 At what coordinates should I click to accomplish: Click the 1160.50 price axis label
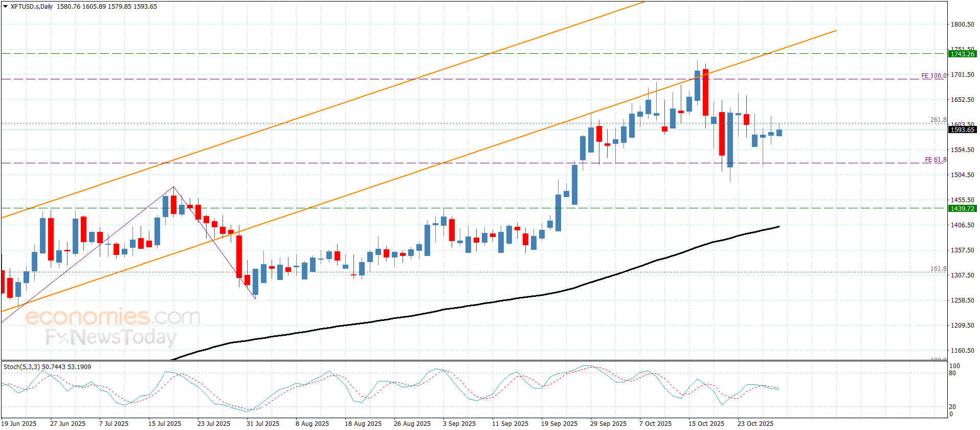962,351
